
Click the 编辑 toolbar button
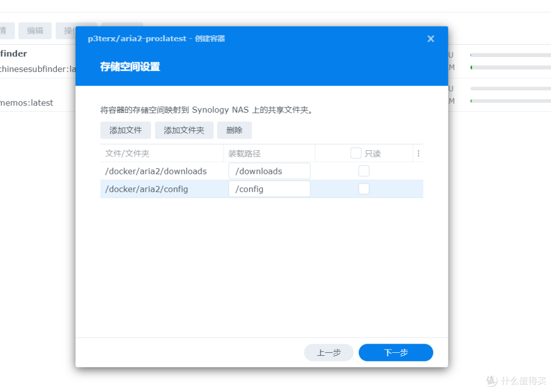35,31
